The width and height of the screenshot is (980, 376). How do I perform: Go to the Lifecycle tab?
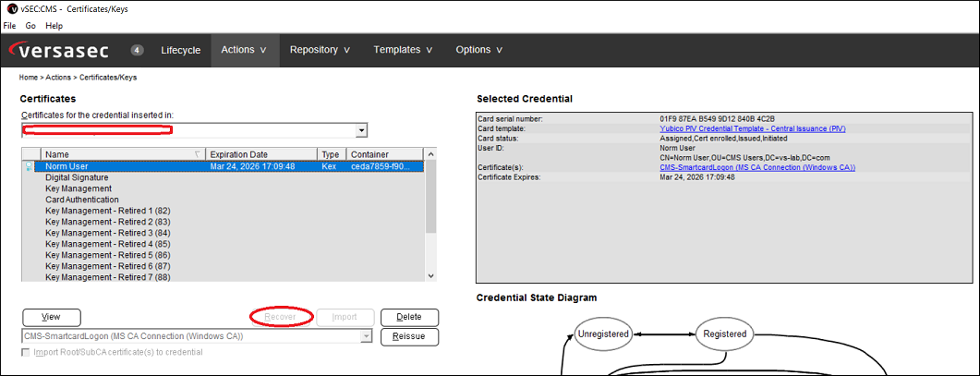181,50
